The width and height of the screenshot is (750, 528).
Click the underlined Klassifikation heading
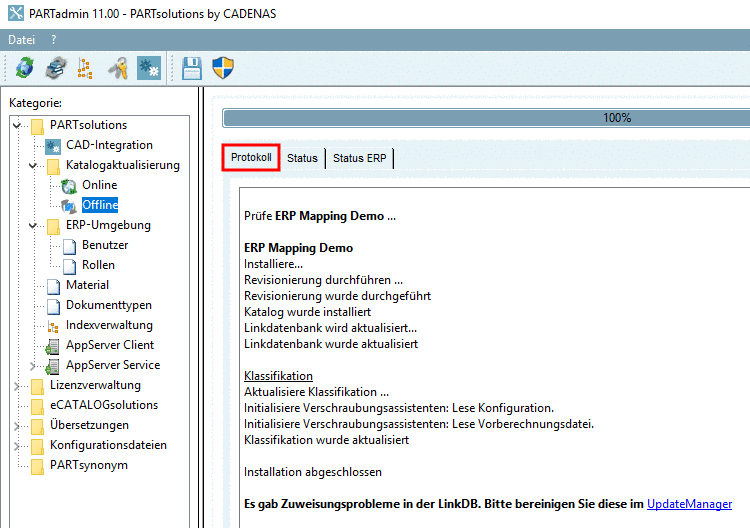click(278, 376)
